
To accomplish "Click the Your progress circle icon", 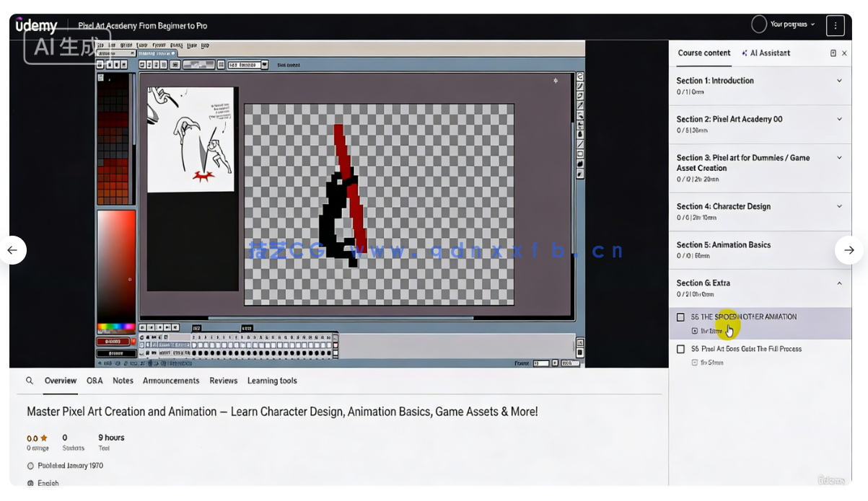I will pyautogui.click(x=759, y=25).
